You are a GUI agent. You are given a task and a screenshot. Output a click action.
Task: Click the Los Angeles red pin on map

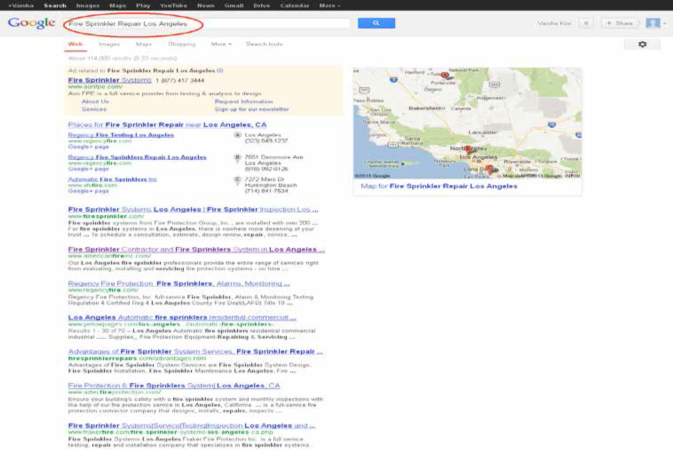click(x=468, y=149)
